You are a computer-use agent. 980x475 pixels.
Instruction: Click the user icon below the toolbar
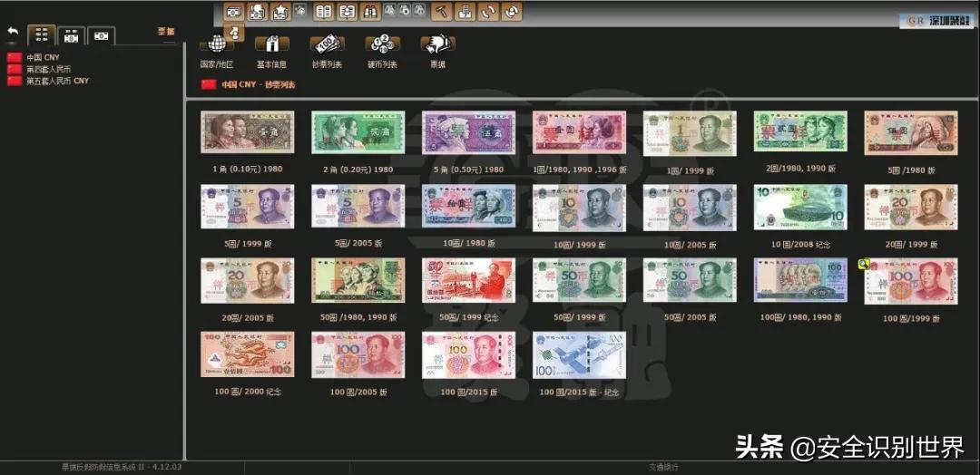point(234,33)
